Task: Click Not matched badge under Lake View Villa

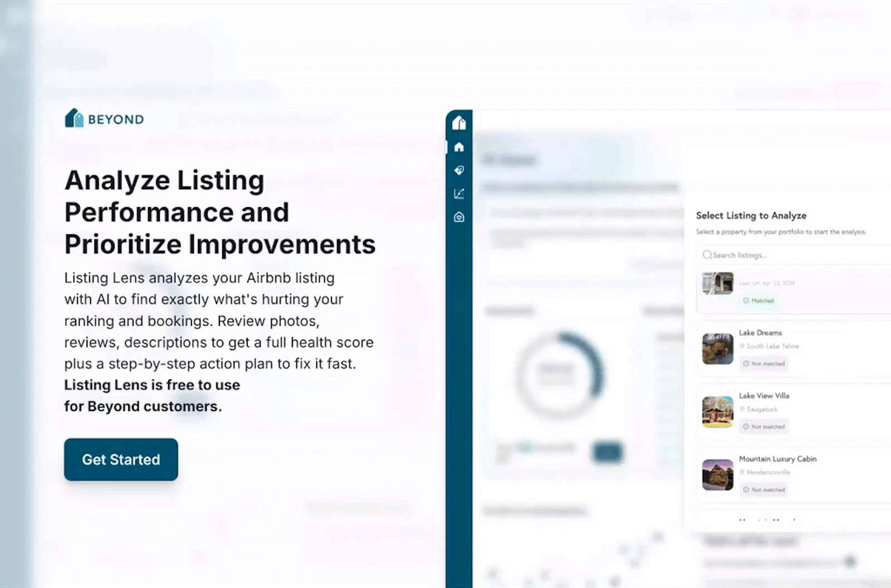Action: pyautogui.click(x=763, y=427)
